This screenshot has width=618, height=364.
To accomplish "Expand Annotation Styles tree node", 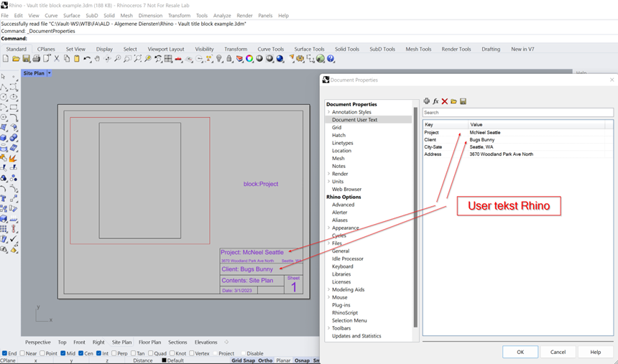I will click(x=328, y=112).
